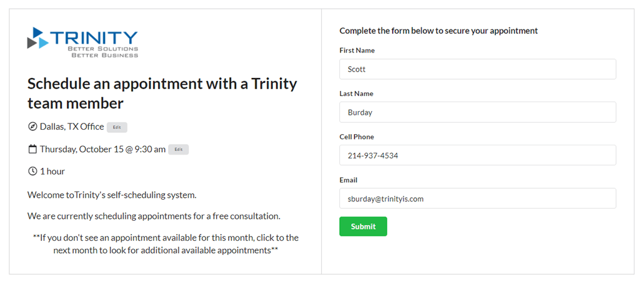Click the clock duration icon
This screenshot has height=285, width=644.
pos(32,171)
